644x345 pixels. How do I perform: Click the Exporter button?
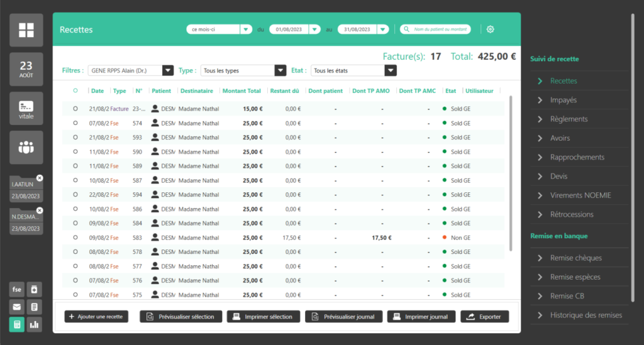click(x=484, y=317)
